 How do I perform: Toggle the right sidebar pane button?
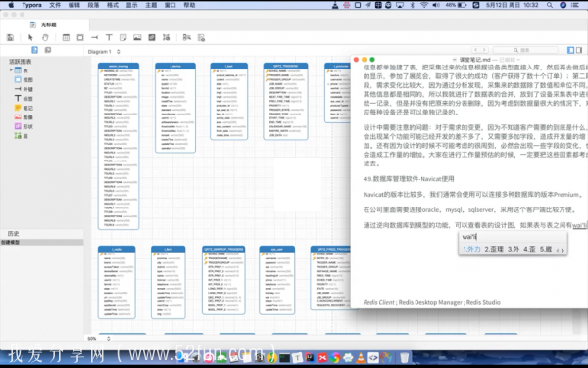579,50
